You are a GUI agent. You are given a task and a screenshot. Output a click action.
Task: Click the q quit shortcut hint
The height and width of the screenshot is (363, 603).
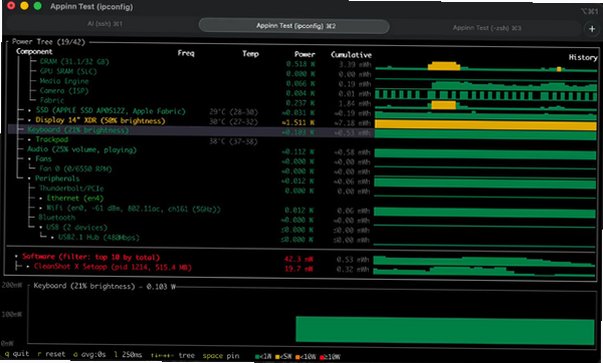17,354
